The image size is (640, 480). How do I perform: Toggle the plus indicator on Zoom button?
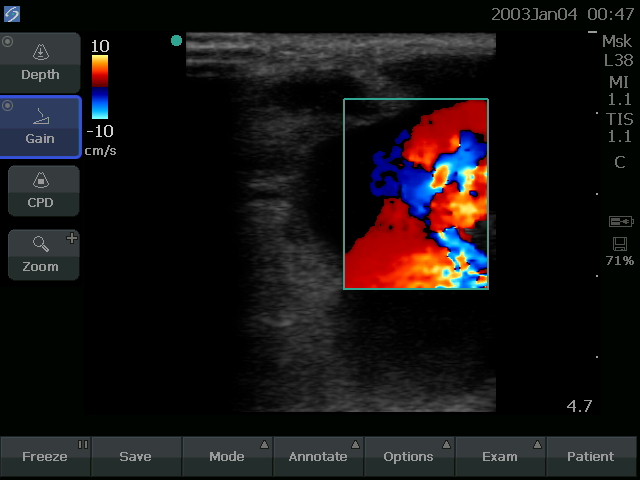[71, 238]
